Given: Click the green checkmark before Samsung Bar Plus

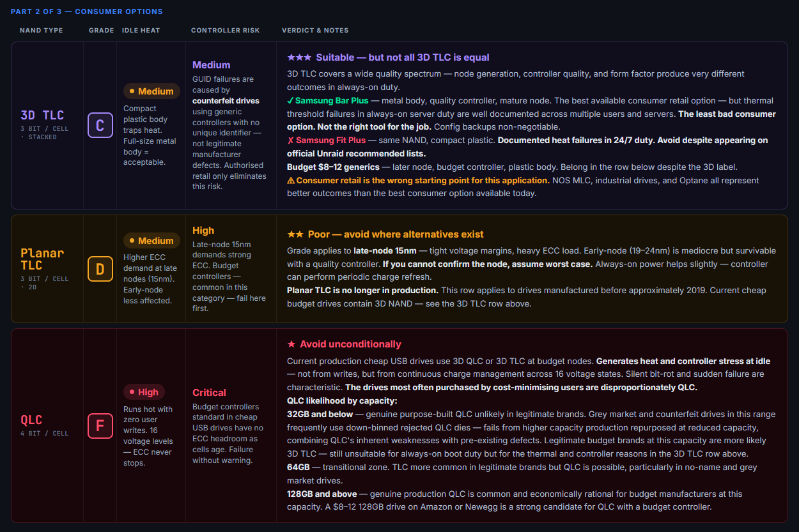Looking at the screenshot, I should click(290, 101).
